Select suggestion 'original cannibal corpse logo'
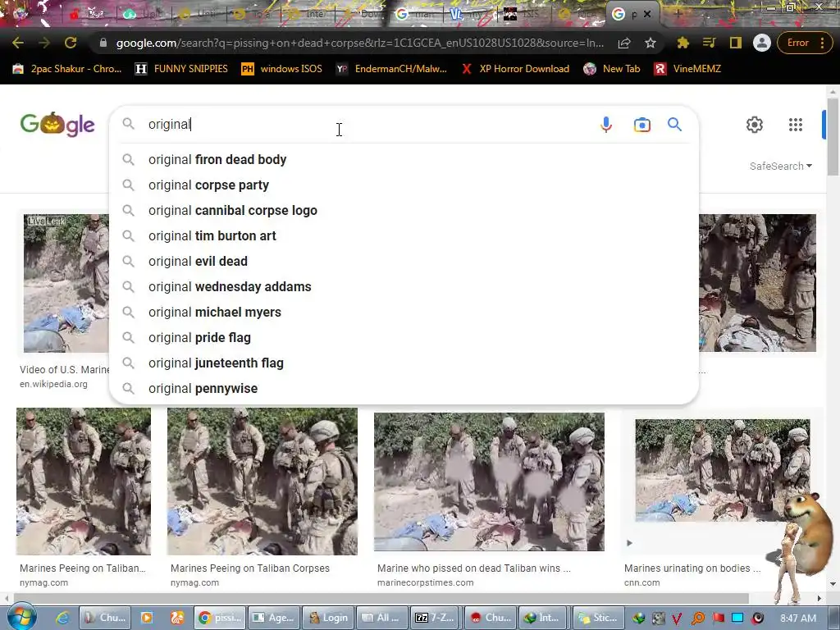The image size is (840, 630). tap(404, 211)
